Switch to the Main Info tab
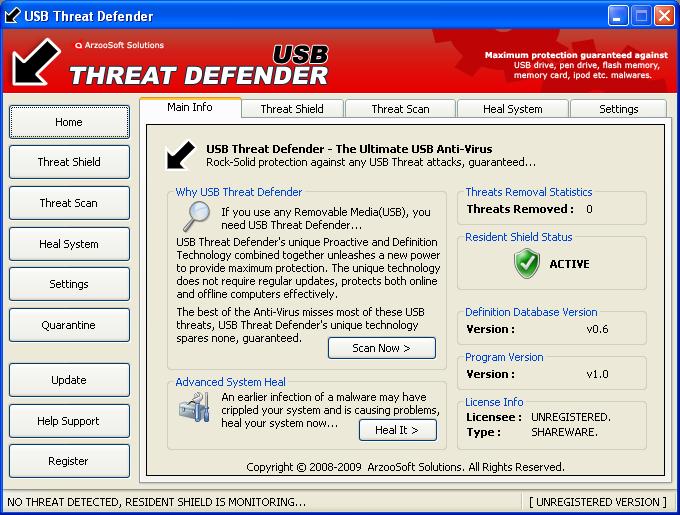Viewport: 680px width, 515px height. tap(190, 107)
